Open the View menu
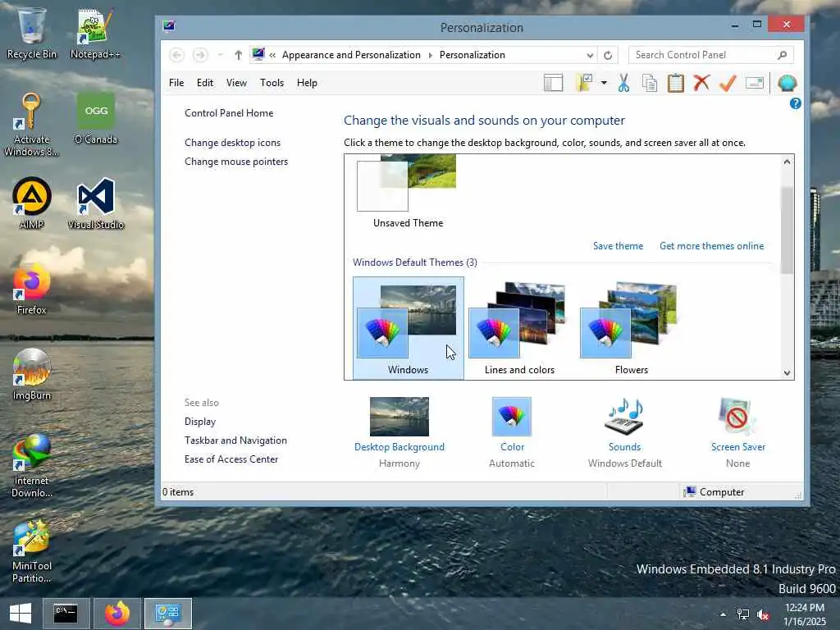Image resolution: width=840 pixels, height=630 pixels. tap(236, 83)
